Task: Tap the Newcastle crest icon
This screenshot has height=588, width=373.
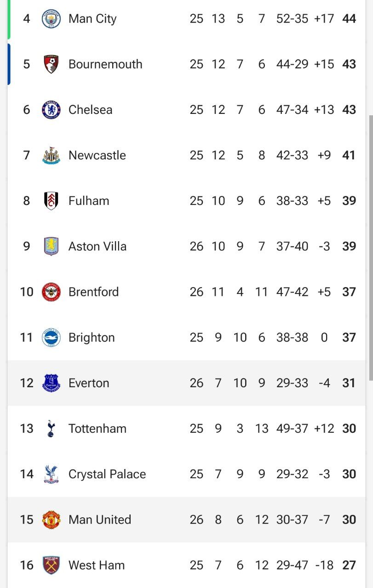Action: click(51, 155)
